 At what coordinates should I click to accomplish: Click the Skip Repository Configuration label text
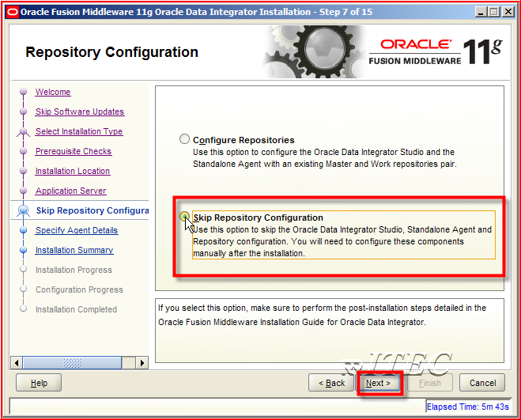click(259, 218)
